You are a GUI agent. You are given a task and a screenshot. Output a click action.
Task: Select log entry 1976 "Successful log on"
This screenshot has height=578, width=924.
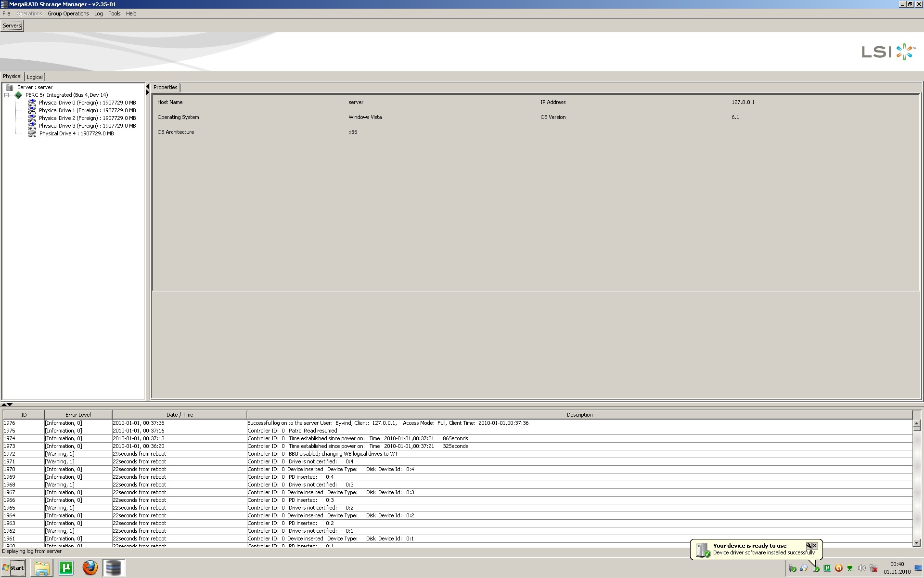click(458, 423)
